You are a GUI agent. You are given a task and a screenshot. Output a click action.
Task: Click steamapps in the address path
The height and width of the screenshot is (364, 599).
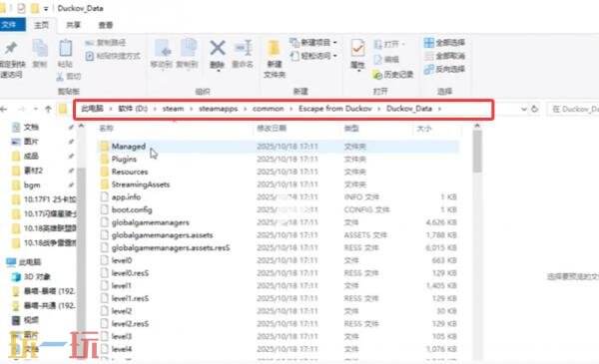click(x=218, y=109)
